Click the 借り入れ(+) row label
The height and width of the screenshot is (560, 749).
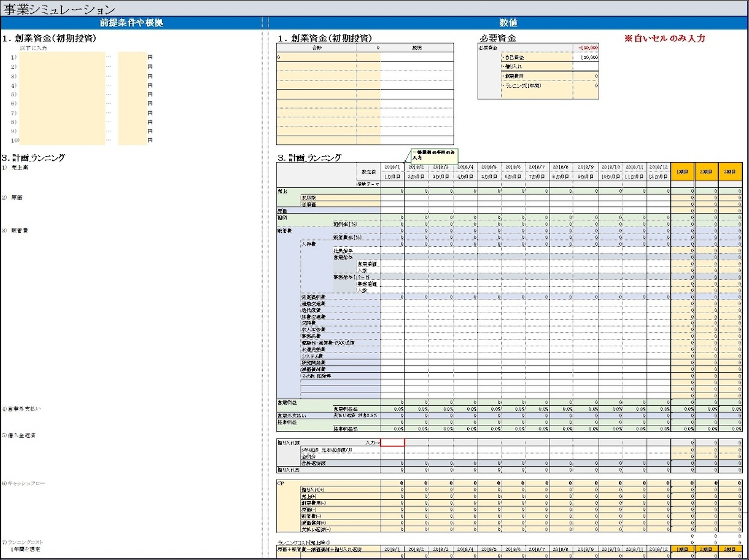(341, 489)
